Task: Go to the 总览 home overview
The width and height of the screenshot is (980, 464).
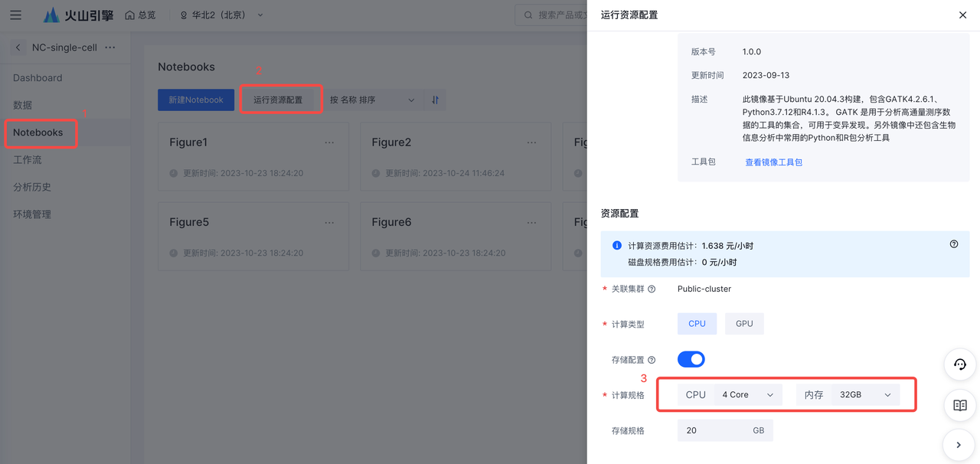Action: click(x=140, y=15)
